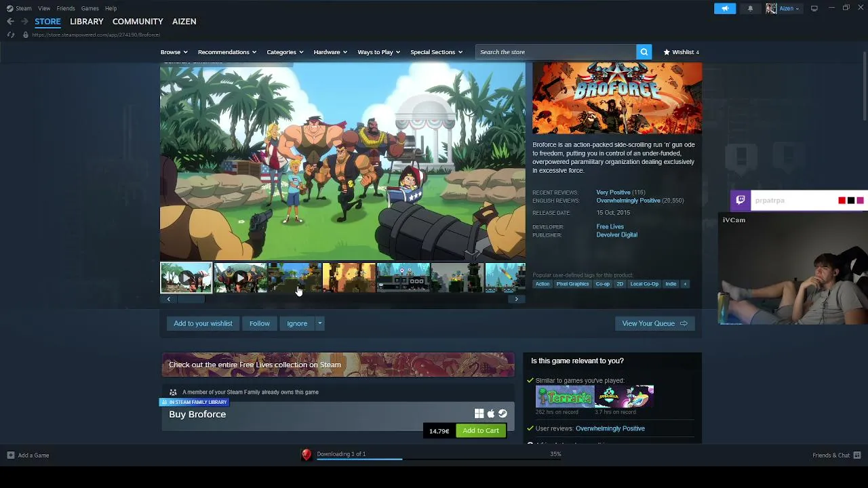This screenshot has height=488, width=868.
Task: Open the Special Sections dropdown
Action: (436, 52)
